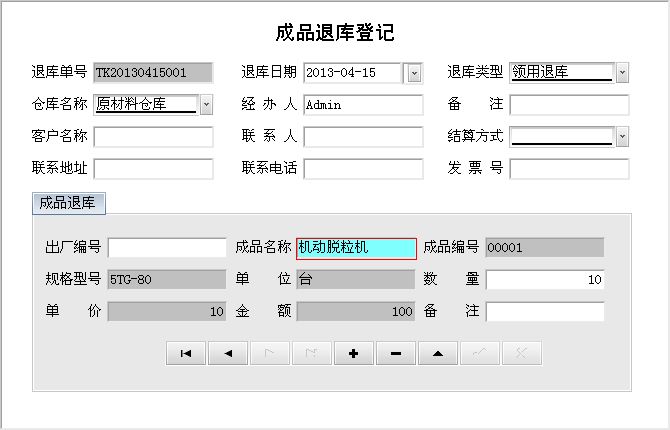Image resolution: width=670 pixels, height=430 pixels.
Task: Expand the 退库类型 dropdown arrow
Action: (622, 73)
